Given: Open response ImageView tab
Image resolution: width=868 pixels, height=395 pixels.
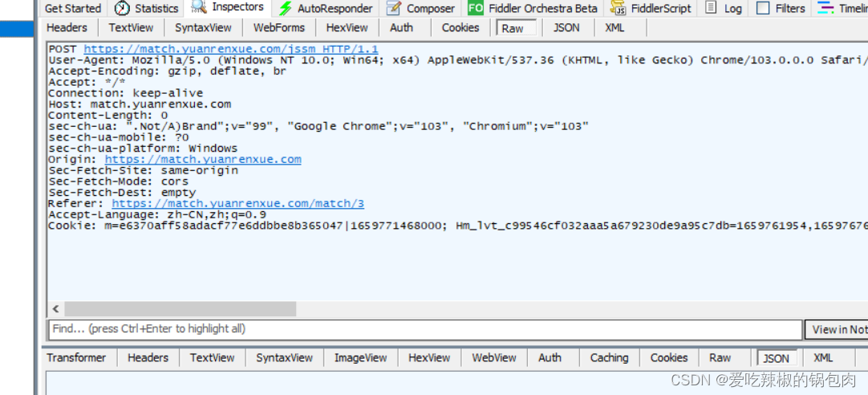Looking at the screenshot, I should pos(360,358).
